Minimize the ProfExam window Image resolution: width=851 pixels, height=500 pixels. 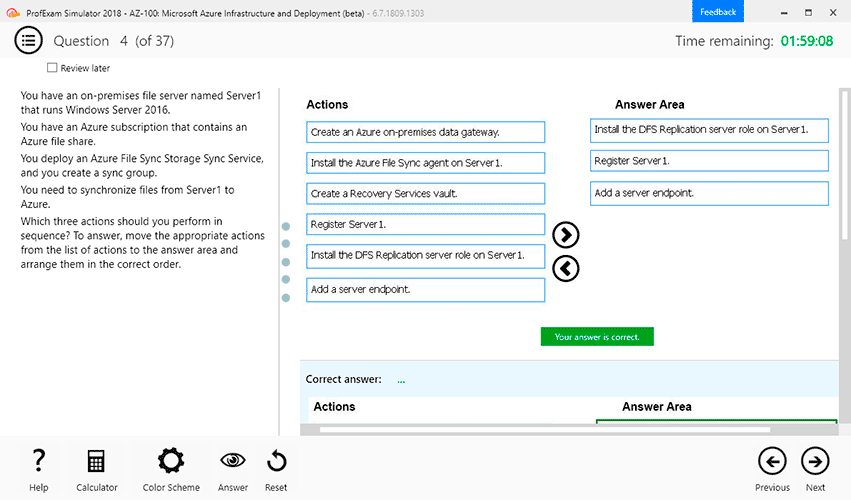coord(784,12)
